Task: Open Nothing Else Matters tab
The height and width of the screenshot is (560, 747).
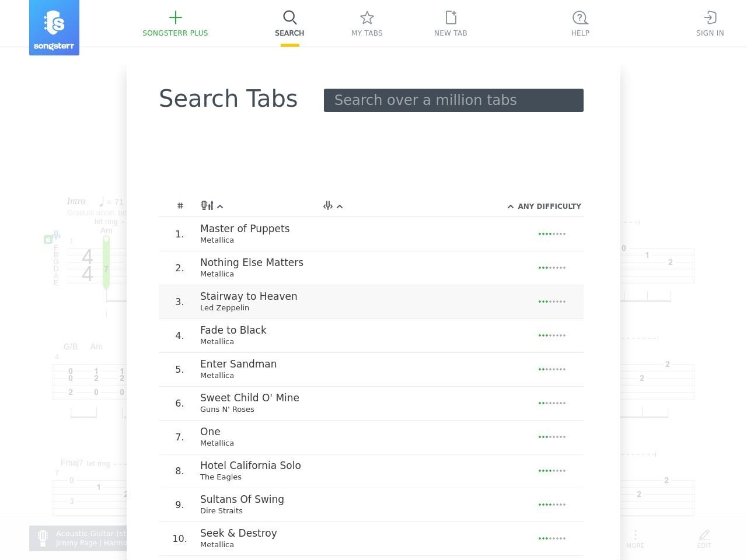Action: [x=371, y=268]
